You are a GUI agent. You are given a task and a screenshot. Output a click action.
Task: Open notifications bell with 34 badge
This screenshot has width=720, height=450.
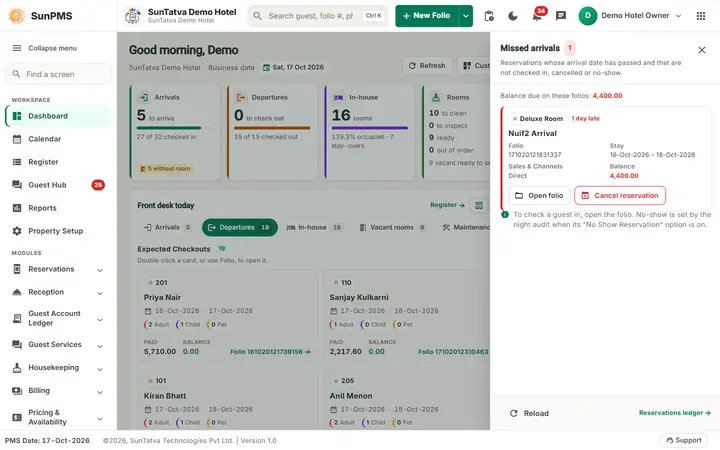pos(537,16)
